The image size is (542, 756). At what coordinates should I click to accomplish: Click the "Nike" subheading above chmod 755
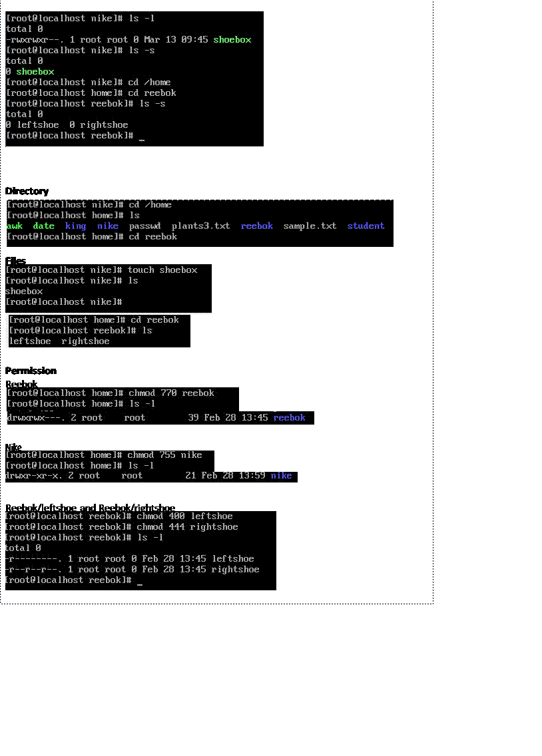click(x=13, y=447)
